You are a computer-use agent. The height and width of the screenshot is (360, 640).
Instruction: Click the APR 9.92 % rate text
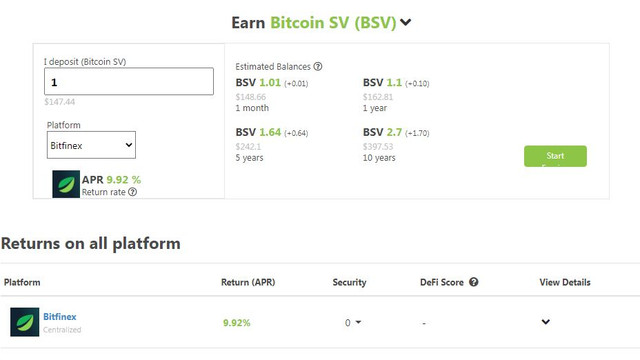(111, 180)
